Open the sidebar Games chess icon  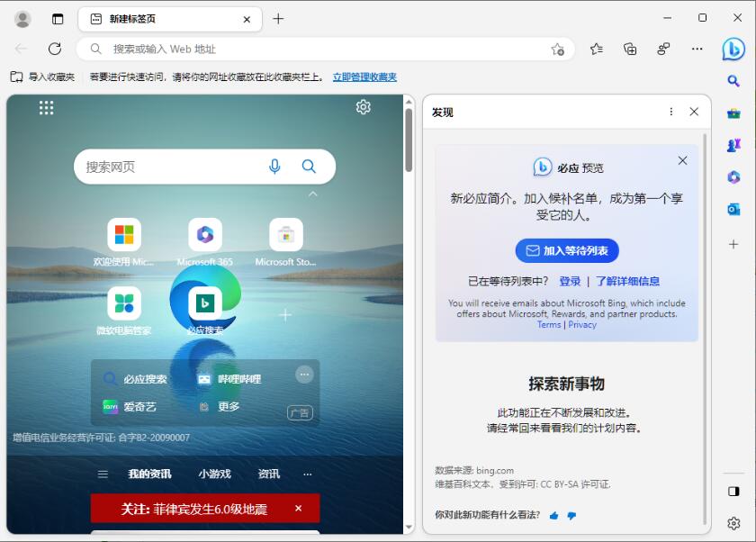[733, 145]
